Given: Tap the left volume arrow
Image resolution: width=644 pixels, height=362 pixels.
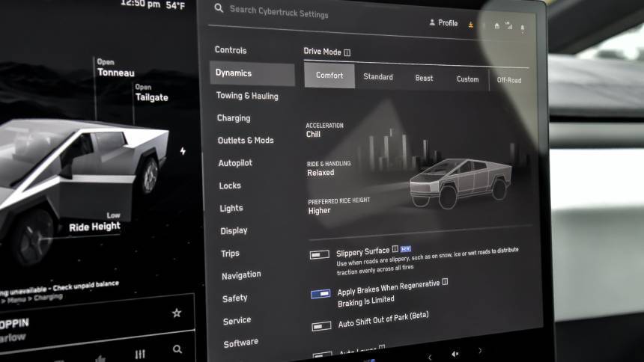Looking at the screenshot, I should 430,357.
